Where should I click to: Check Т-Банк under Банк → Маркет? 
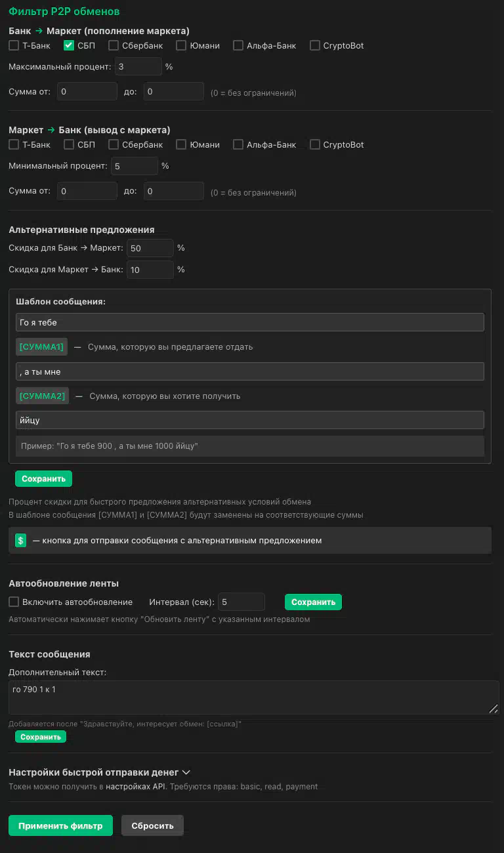14,46
